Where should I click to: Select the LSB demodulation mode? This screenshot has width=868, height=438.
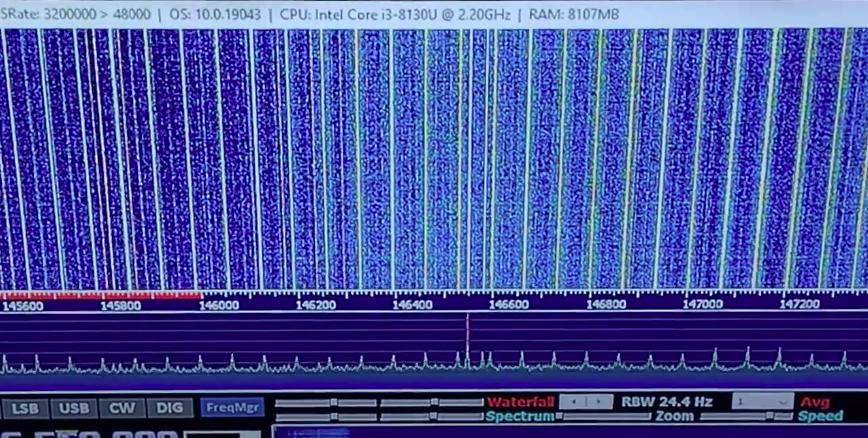coord(25,408)
